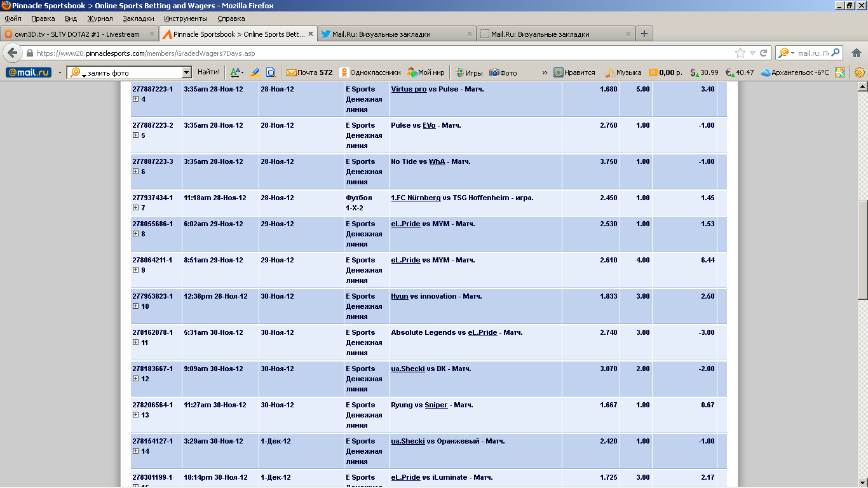Click the 0,00 р. money balance icon
Image resolution: width=868 pixels, height=488 pixels.
[665, 72]
